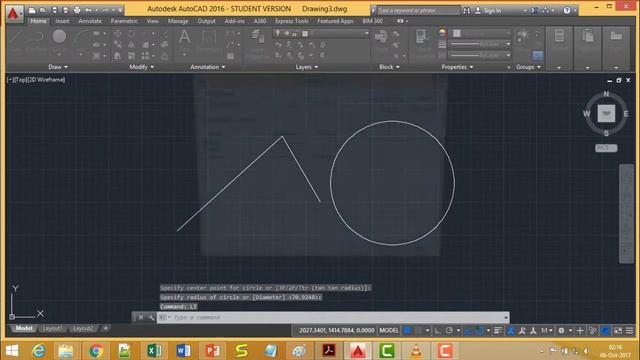Toggle Snap mode in the status bar
Image resolution: width=640 pixels, height=360 pixels.
(x=419, y=330)
